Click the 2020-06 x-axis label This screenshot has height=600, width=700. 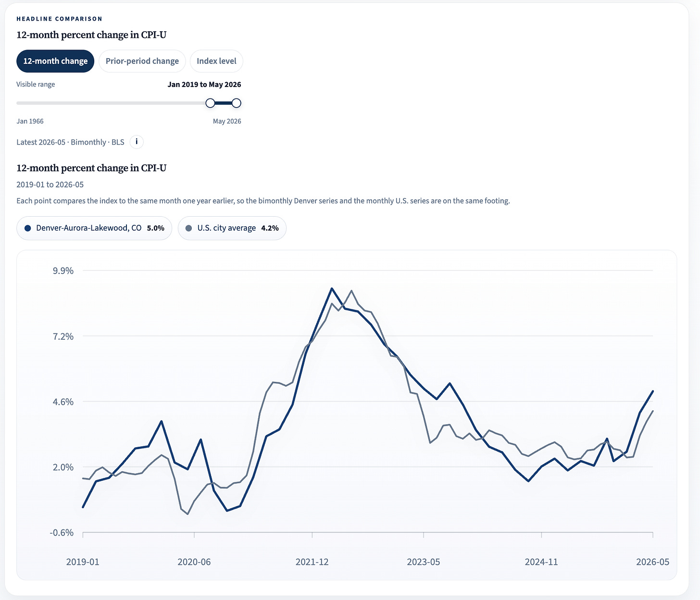coord(194,562)
